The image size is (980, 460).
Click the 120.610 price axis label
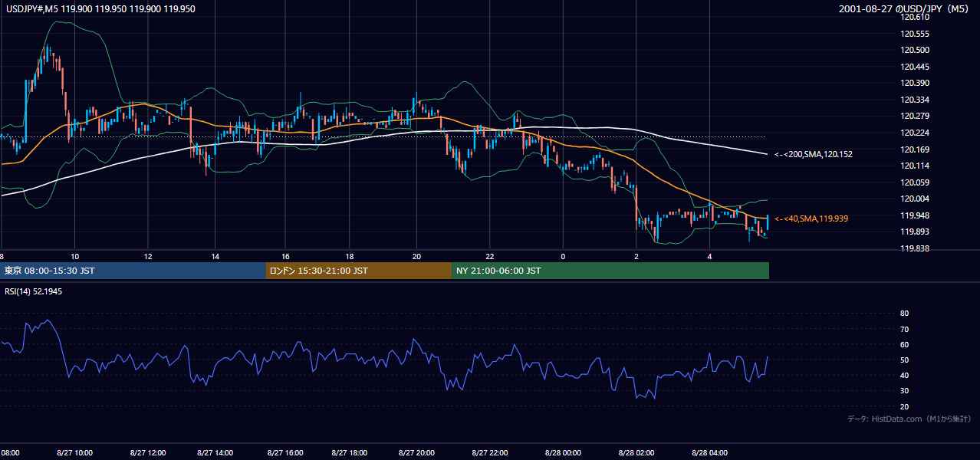click(x=915, y=17)
